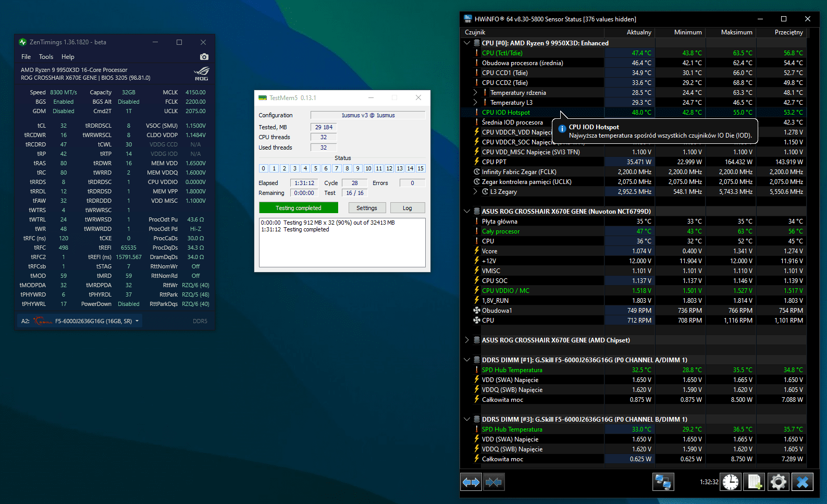Viewport: 827px width, 504px height.
Task: Click the clock icon to reset sensor timer
Action: (x=731, y=482)
